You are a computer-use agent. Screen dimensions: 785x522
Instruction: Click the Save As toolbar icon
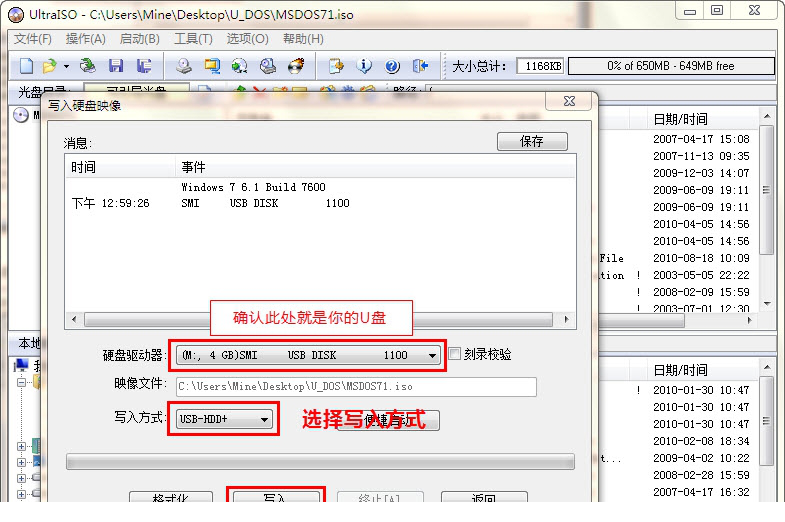(144, 66)
